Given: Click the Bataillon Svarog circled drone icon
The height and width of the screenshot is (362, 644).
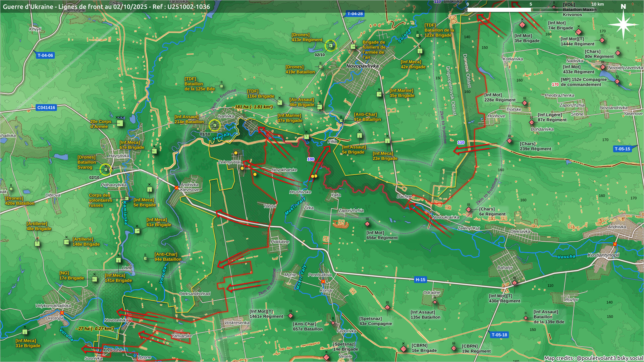Looking at the screenshot, I should (x=106, y=169).
